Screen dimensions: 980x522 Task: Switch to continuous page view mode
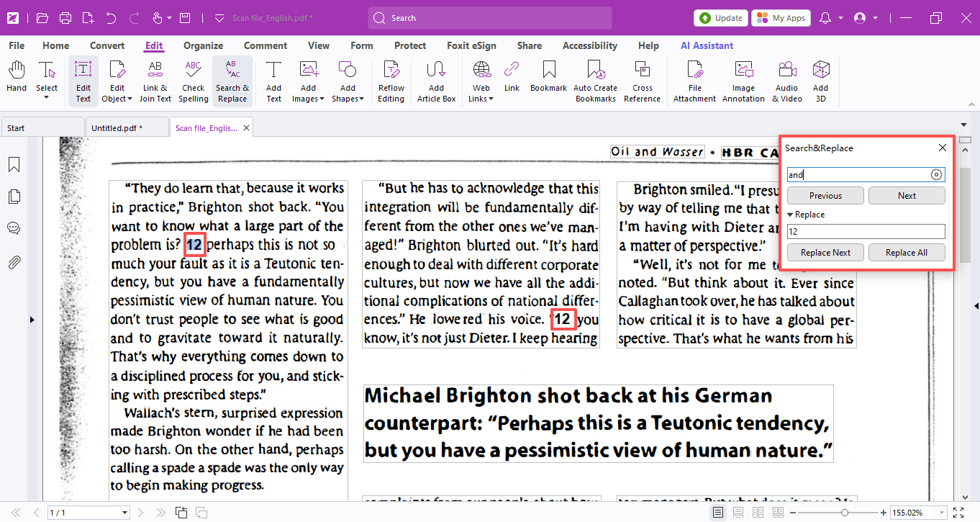coord(738,513)
